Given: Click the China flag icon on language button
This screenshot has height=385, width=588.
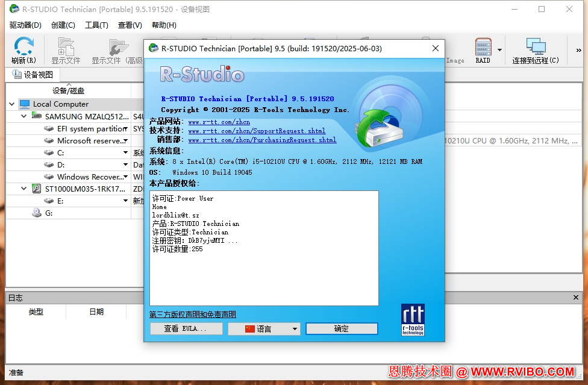Looking at the screenshot, I should (x=250, y=329).
